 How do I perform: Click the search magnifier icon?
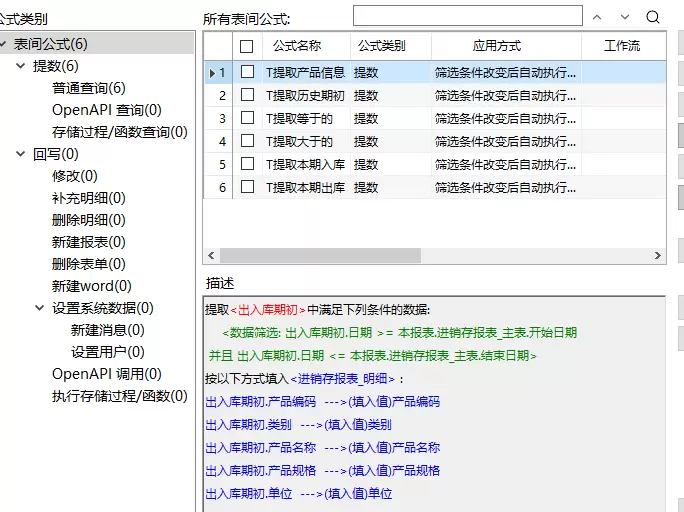point(653,17)
